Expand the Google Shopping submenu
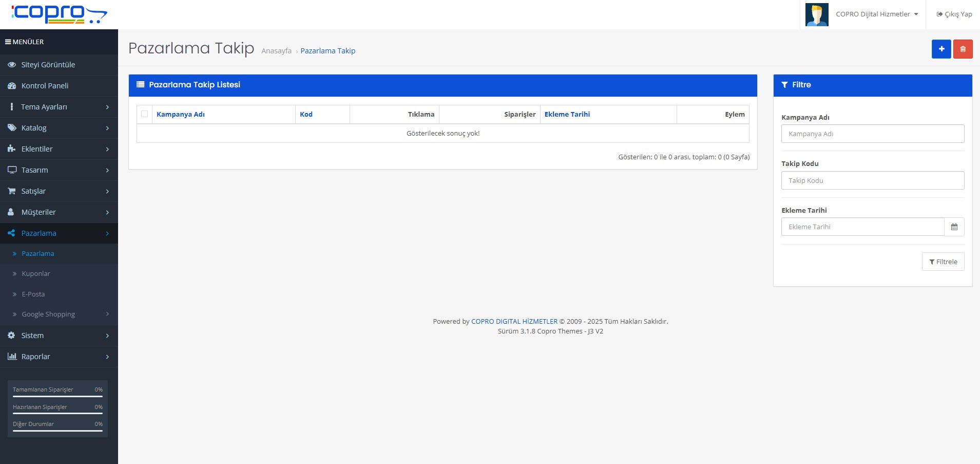 coord(48,314)
